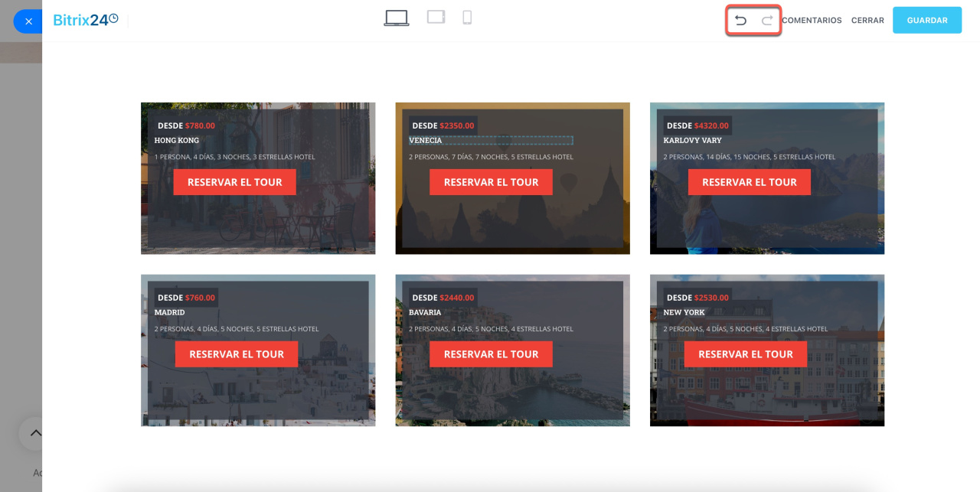Click Cerrar in the top bar
Viewport: 980px width, 492px height.
tap(867, 21)
